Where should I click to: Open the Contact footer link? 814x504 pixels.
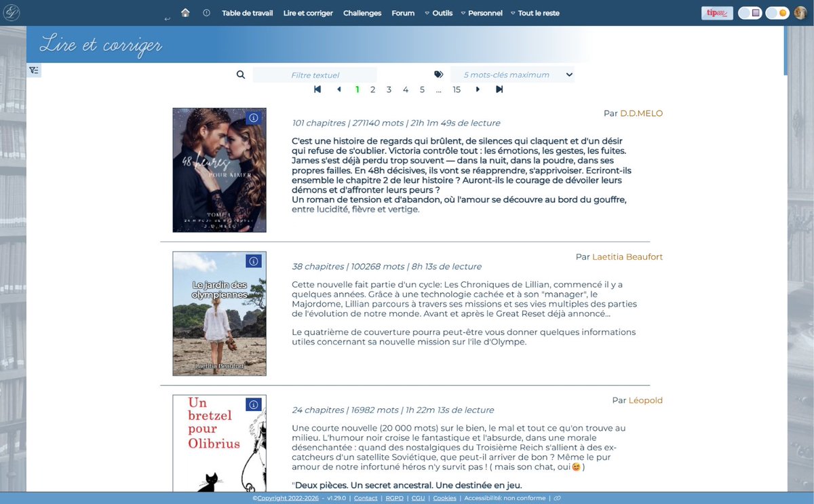click(x=366, y=498)
